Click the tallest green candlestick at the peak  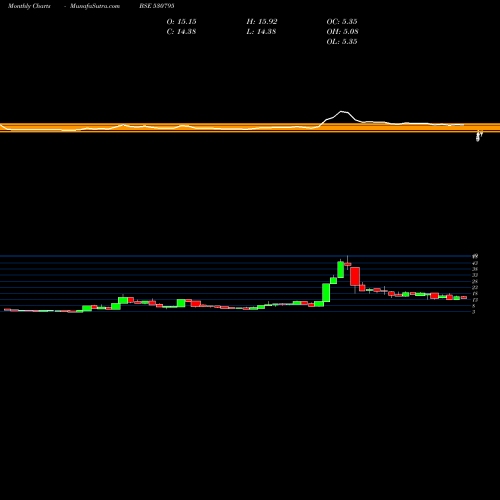(340, 270)
